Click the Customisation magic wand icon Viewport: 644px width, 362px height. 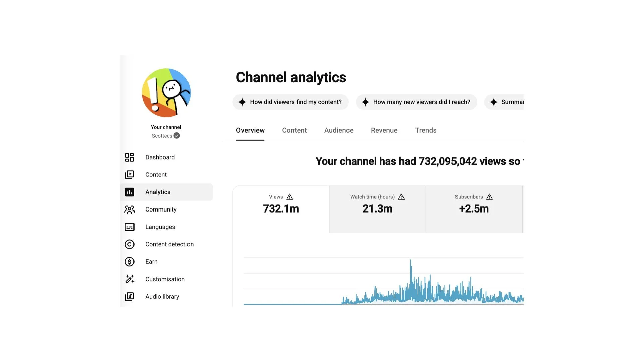129,279
